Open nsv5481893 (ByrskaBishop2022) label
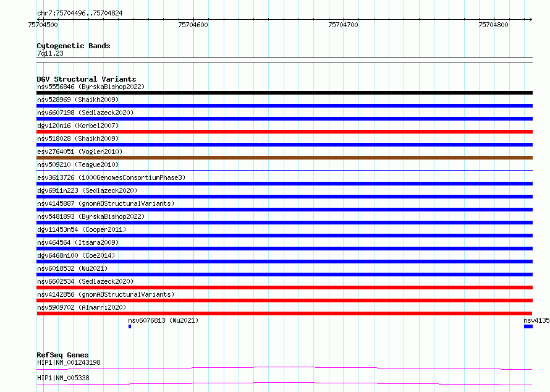Screen dimensions: 550x392 91,216
